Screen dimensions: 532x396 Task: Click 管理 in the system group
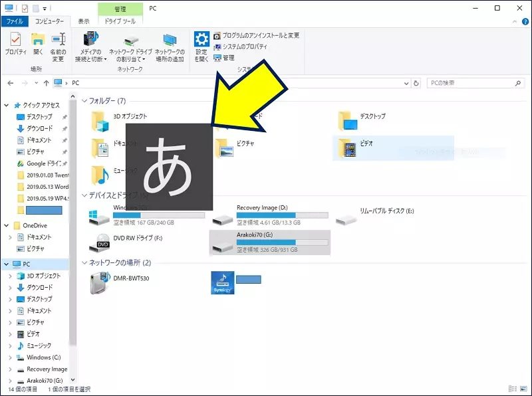coord(224,58)
